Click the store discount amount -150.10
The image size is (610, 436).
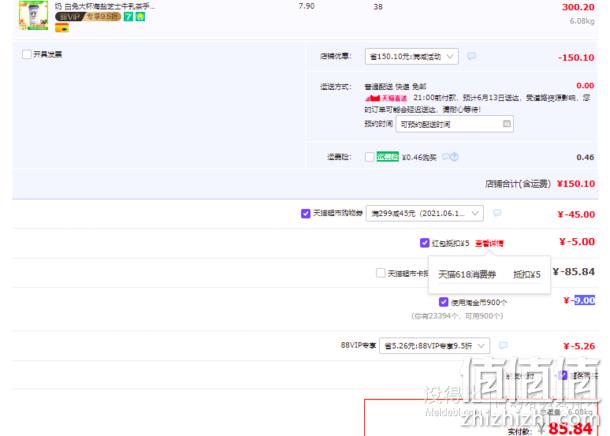coord(576,58)
